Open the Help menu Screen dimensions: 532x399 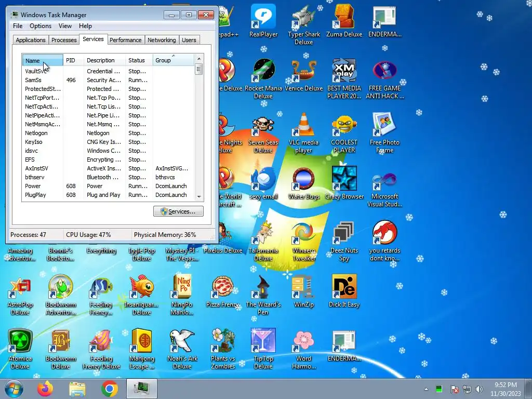[x=85, y=26]
